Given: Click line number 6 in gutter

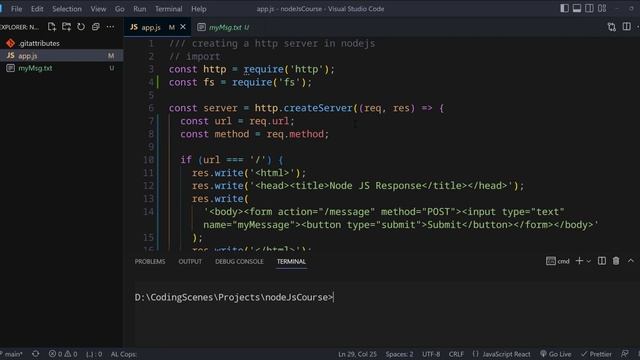Looking at the screenshot, I should (151, 108).
